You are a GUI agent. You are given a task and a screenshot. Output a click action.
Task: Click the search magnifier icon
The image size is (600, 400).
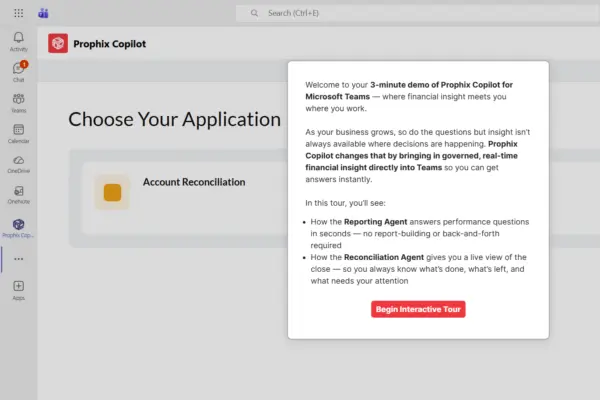[x=254, y=13]
